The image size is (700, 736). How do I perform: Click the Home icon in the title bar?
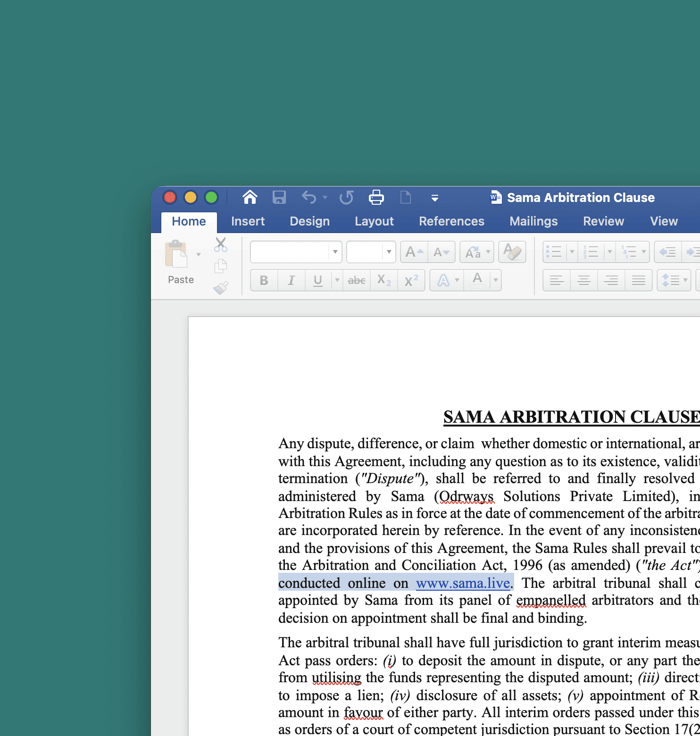(250, 197)
